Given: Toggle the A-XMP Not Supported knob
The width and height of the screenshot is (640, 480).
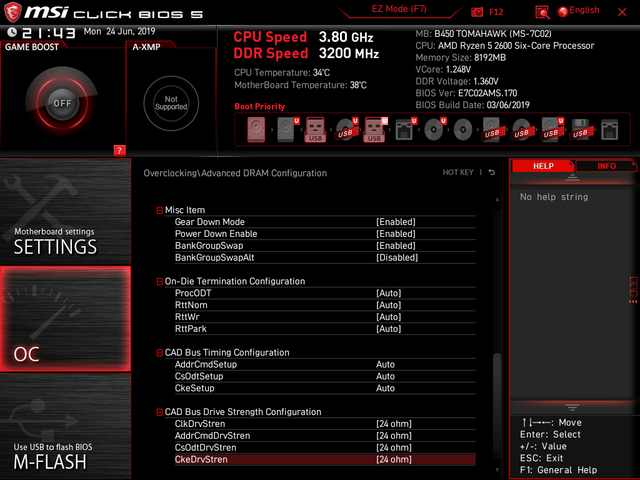Looking at the screenshot, I should [x=171, y=103].
